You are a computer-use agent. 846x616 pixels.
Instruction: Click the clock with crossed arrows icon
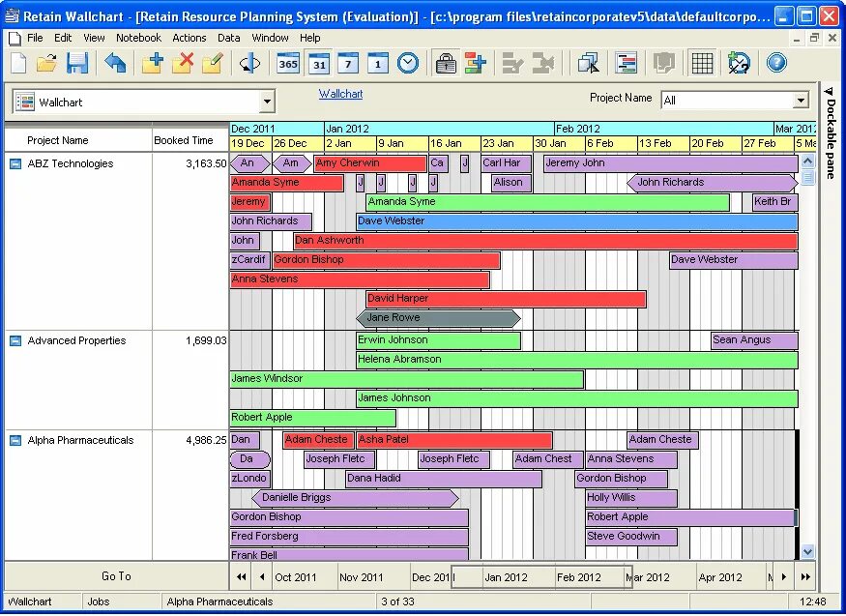(739, 64)
